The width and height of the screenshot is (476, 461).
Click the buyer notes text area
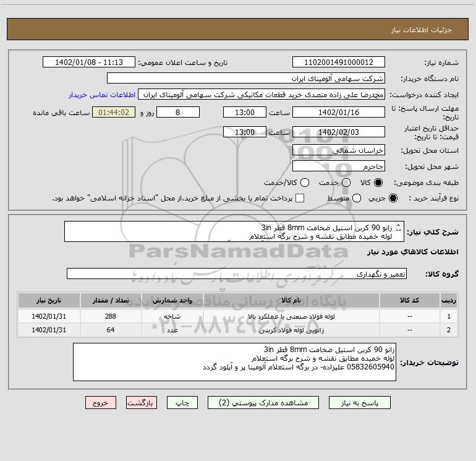point(234,362)
